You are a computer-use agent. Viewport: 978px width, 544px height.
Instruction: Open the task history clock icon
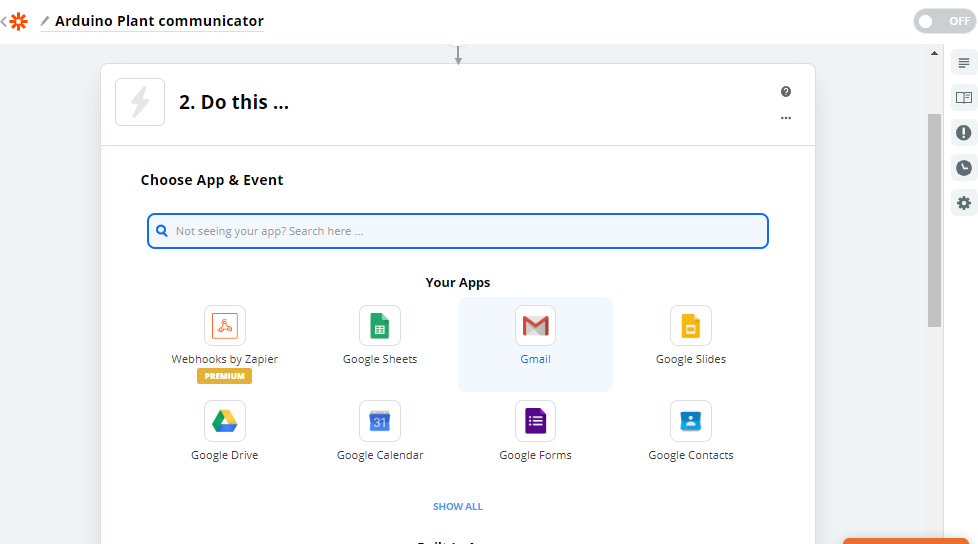point(963,168)
